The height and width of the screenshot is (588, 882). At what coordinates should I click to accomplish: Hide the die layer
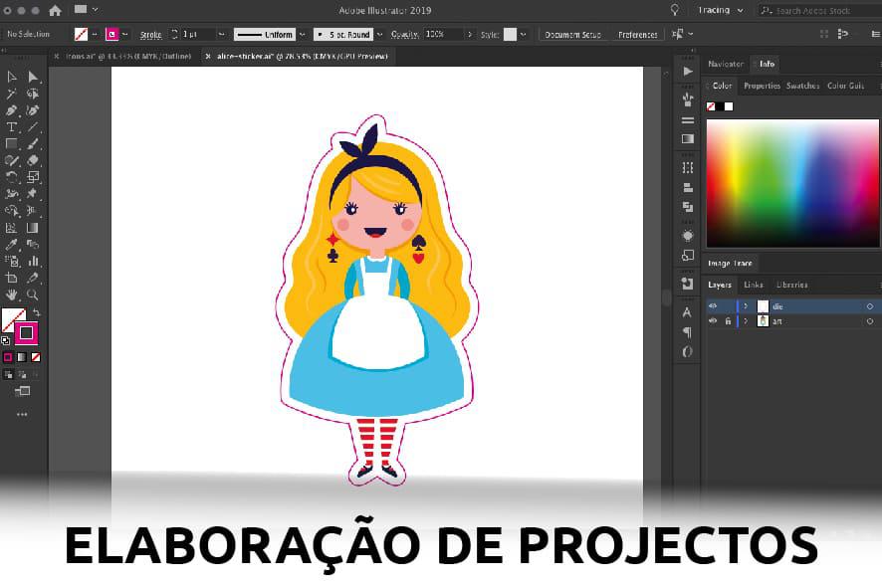(x=713, y=306)
